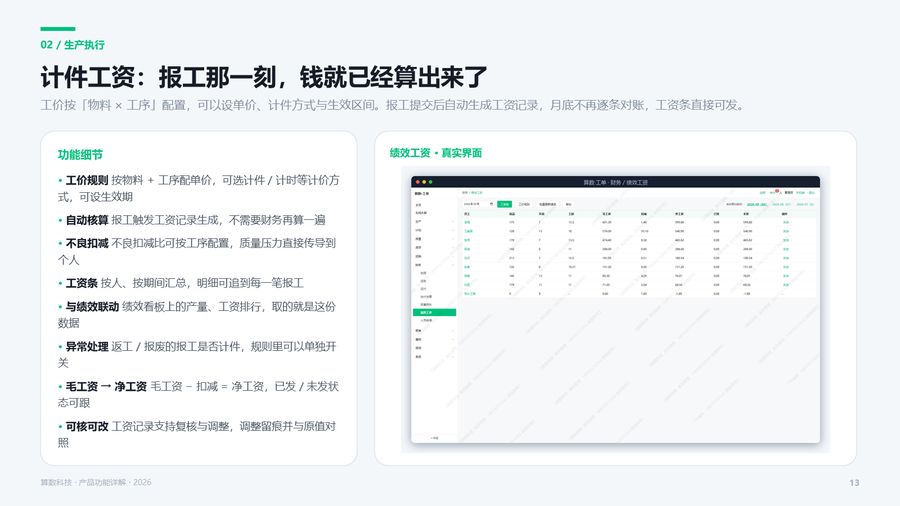Click the notification icon with red badge
Screen dimensions: 900x506
775,192
